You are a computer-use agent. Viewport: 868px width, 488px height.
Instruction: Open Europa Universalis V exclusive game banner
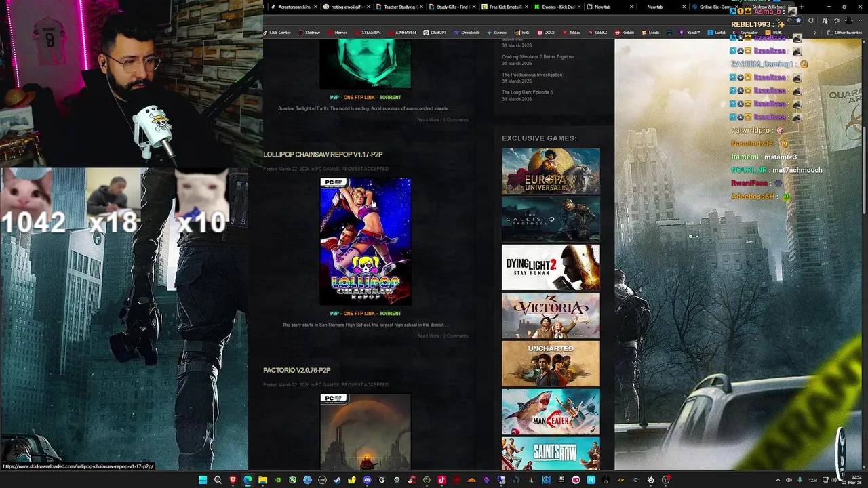click(551, 171)
